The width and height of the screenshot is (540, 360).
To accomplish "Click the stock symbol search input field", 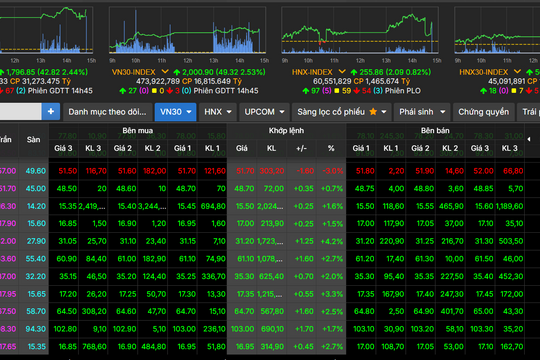I will coord(20,112).
